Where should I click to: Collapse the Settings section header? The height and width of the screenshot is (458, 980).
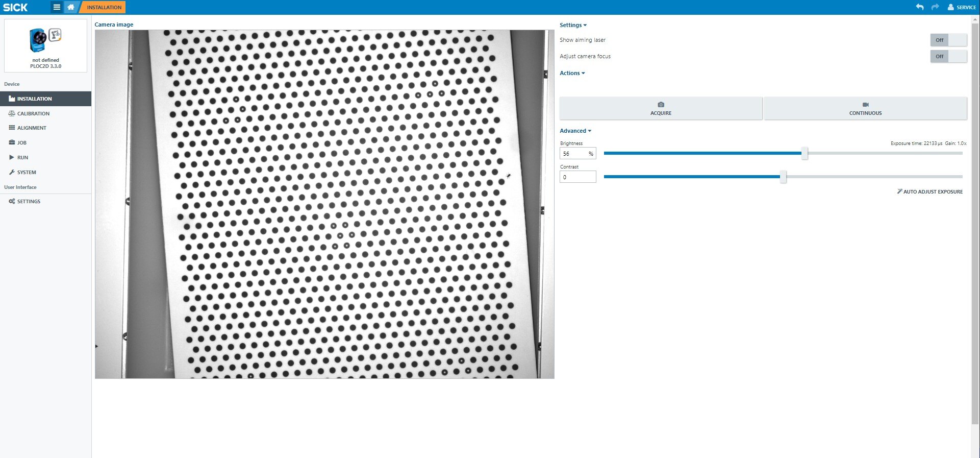coord(573,25)
